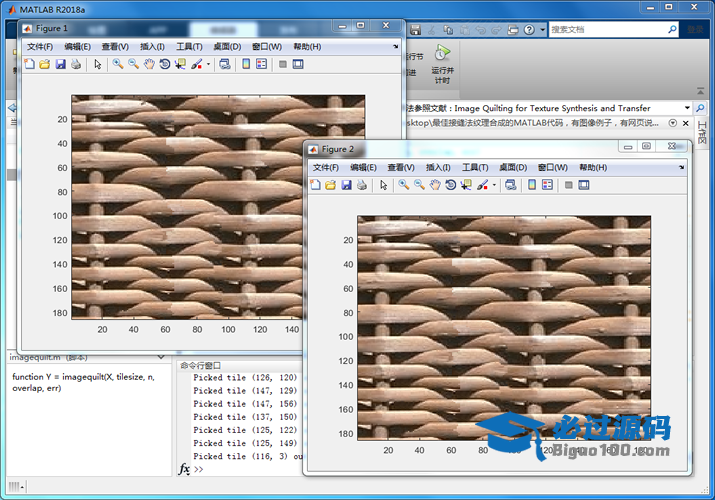Expand the quick access toolbar dropdown arrow

[541, 30]
